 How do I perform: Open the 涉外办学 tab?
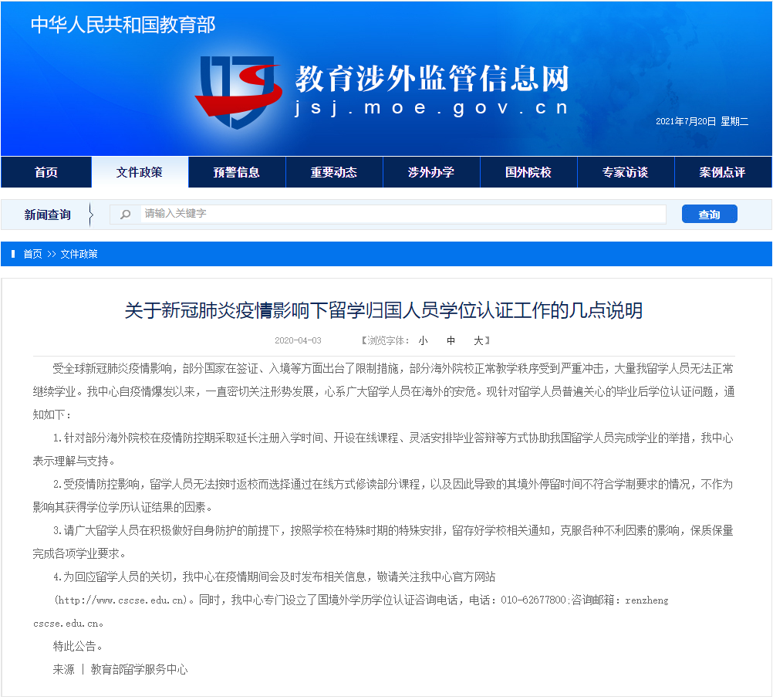pos(431,171)
